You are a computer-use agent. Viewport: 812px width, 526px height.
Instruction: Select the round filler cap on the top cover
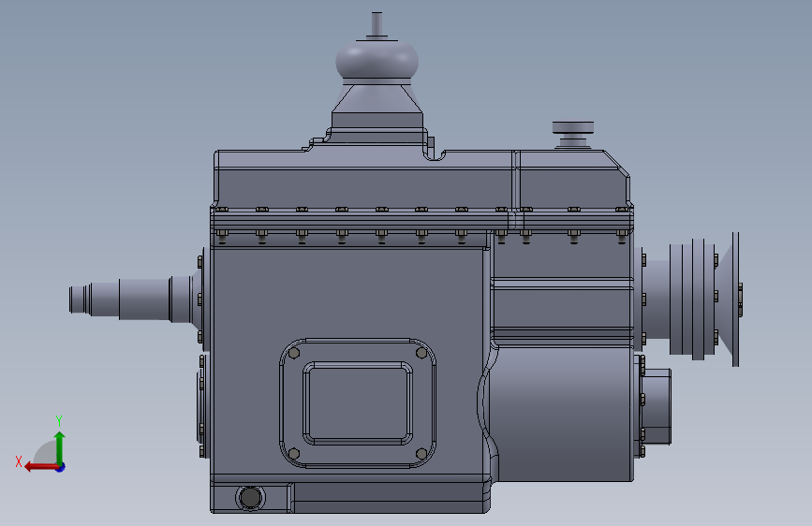click(573, 128)
